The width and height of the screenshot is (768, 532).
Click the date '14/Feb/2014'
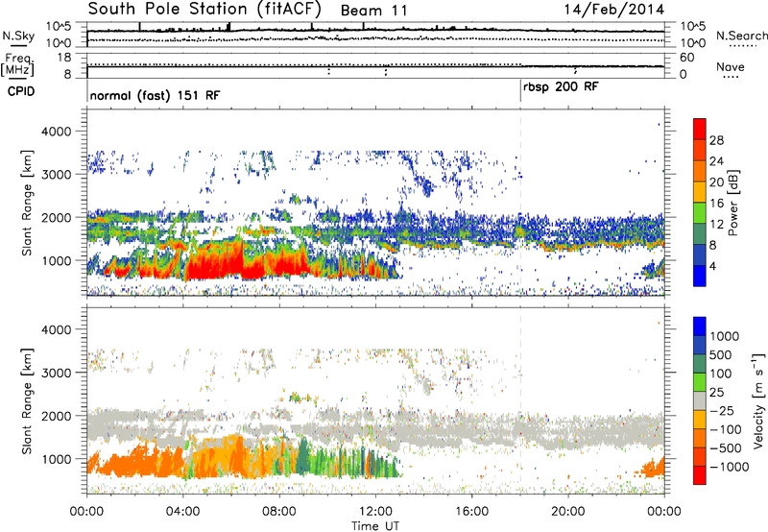pos(614,10)
